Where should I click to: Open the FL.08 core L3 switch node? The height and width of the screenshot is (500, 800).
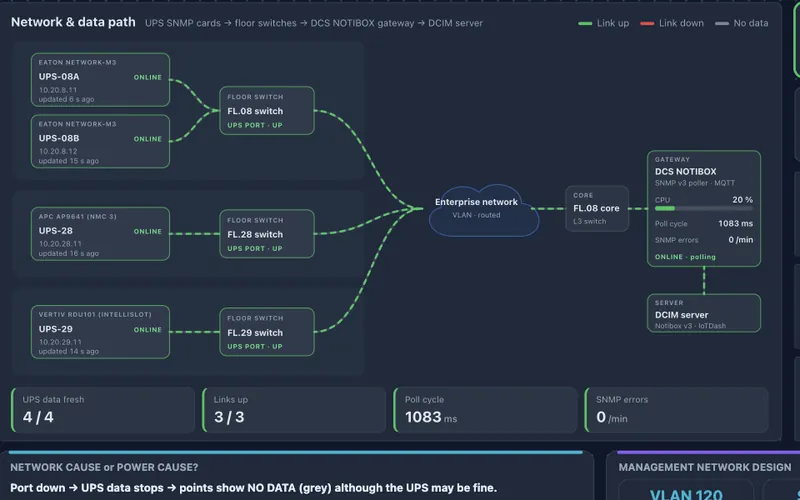tap(597, 208)
